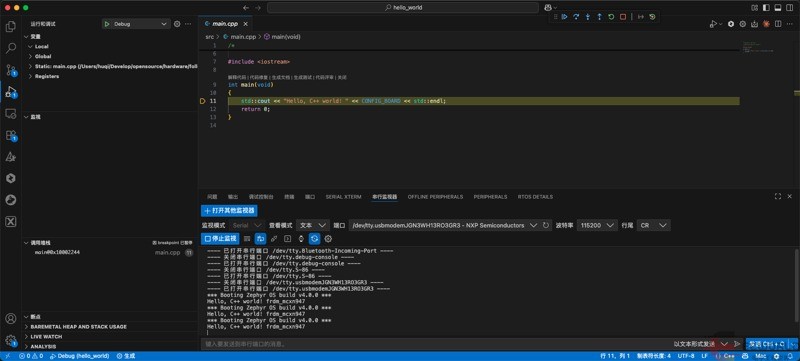
Task: Open the Run and Debug view
Action: tap(10, 92)
